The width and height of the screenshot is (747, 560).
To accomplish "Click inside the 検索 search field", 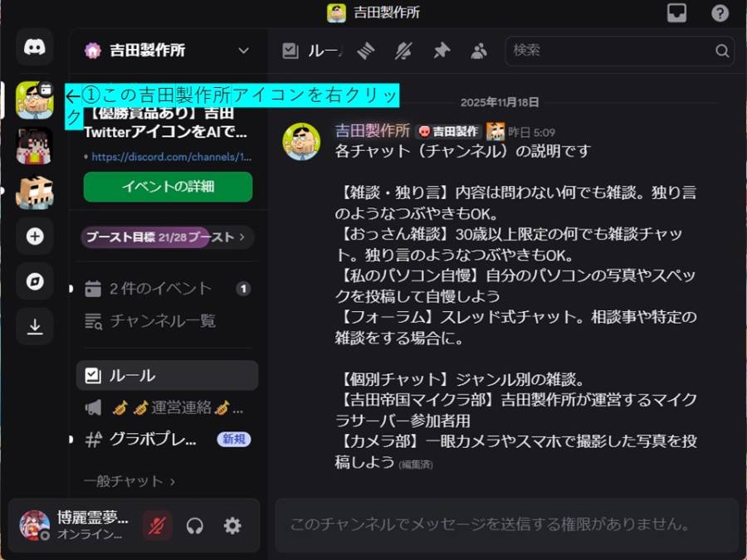I will tap(618, 51).
